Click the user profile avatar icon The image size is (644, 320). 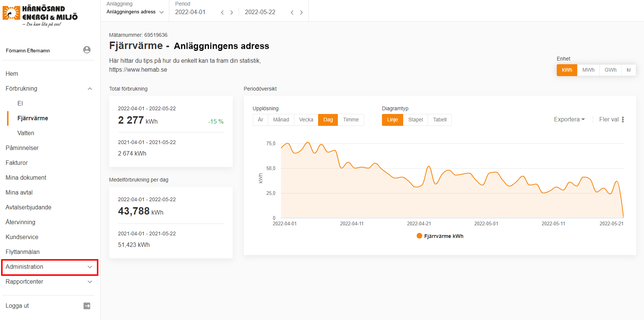pyautogui.click(x=87, y=50)
